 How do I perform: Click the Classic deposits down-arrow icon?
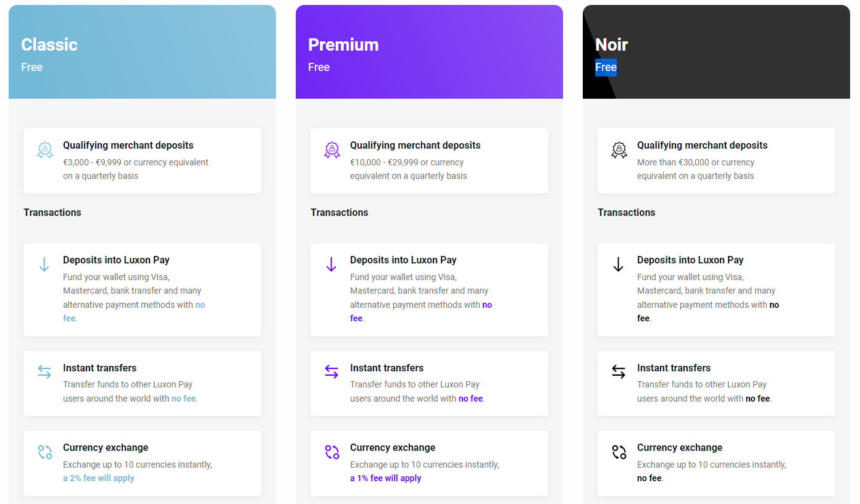tap(44, 265)
